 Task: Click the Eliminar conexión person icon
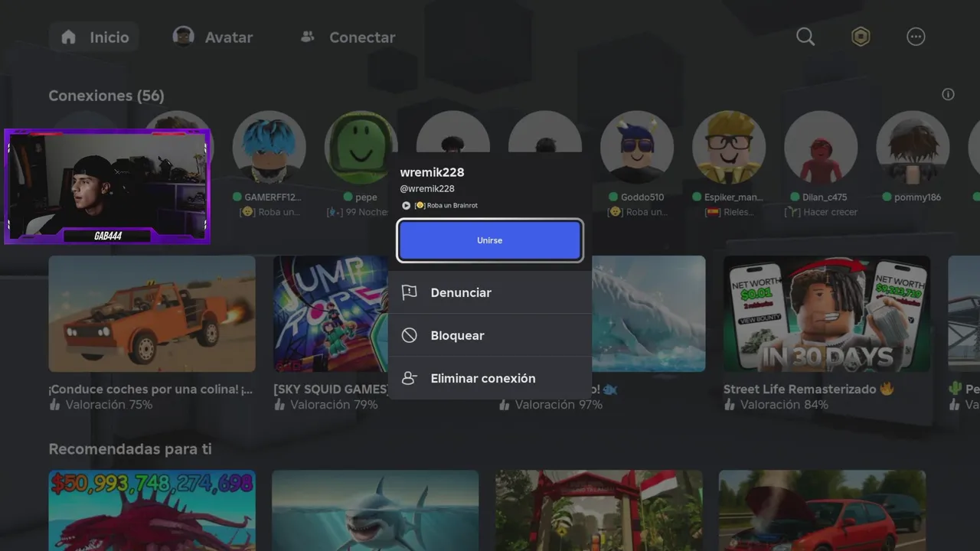coord(410,378)
